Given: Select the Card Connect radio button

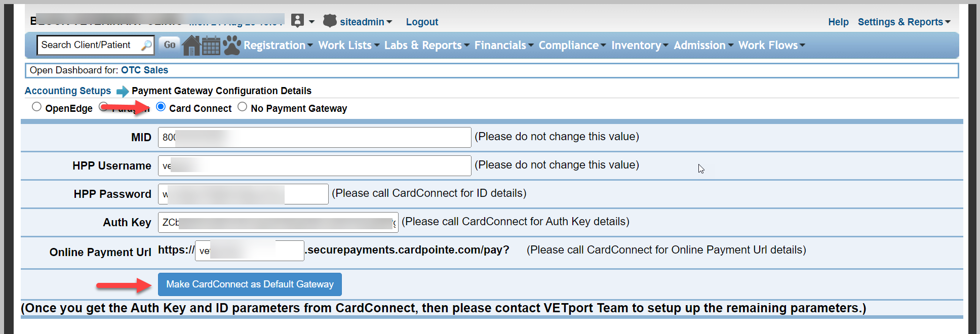Looking at the screenshot, I should pyautogui.click(x=161, y=107).
